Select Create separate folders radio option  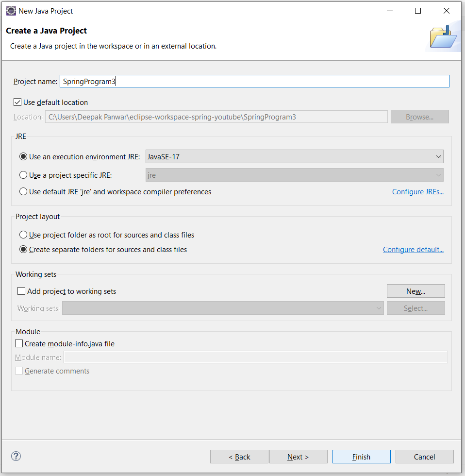[23, 249]
